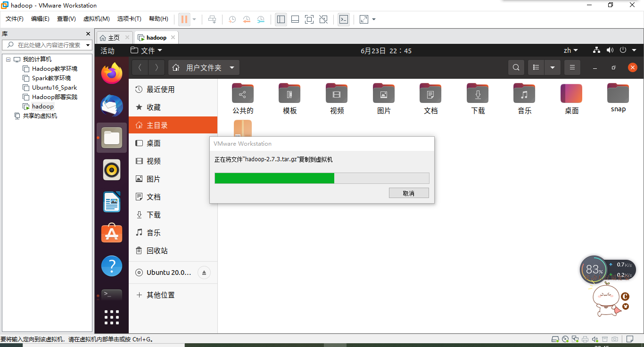The image size is (644, 347).
Task: Cancel the file copy with 取消
Action: (409, 193)
